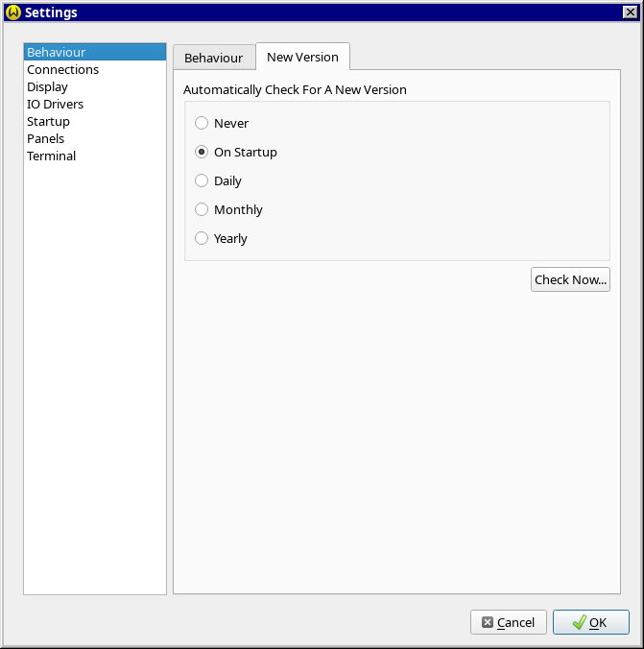644x649 pixels.
Task: Go to Display settings category
Action: (95, 87)
